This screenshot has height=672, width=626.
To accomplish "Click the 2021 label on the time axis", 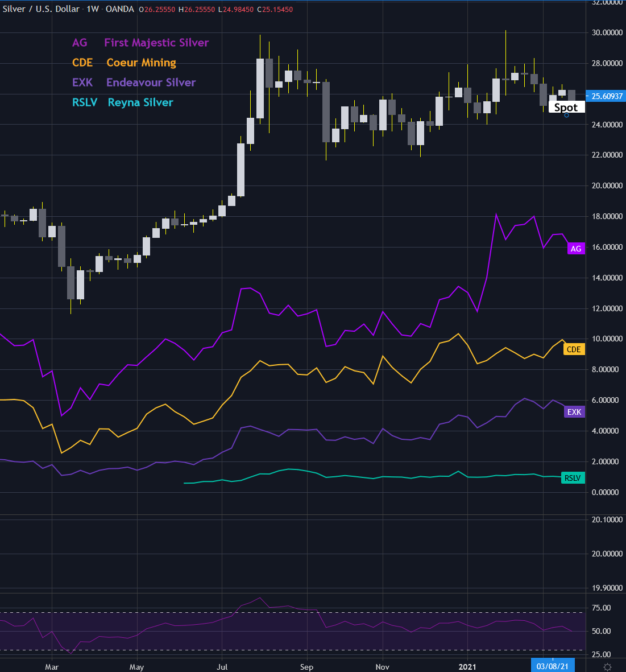I will (467, 667).
